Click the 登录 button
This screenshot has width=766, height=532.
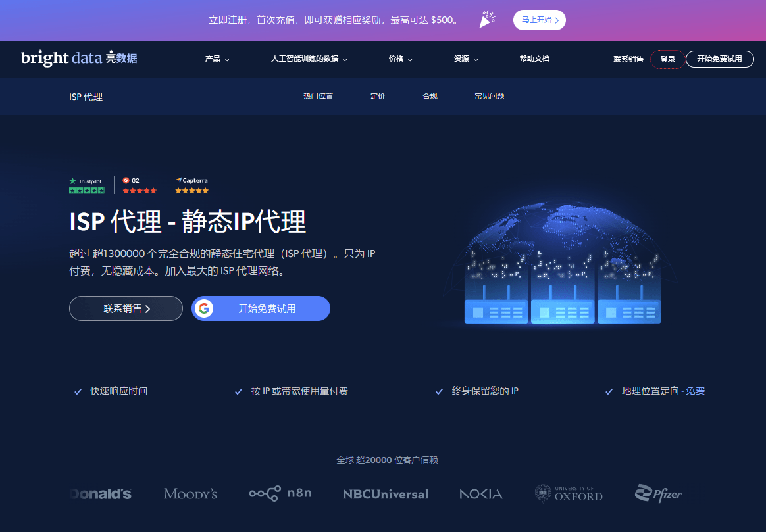[x=667, y=59]
